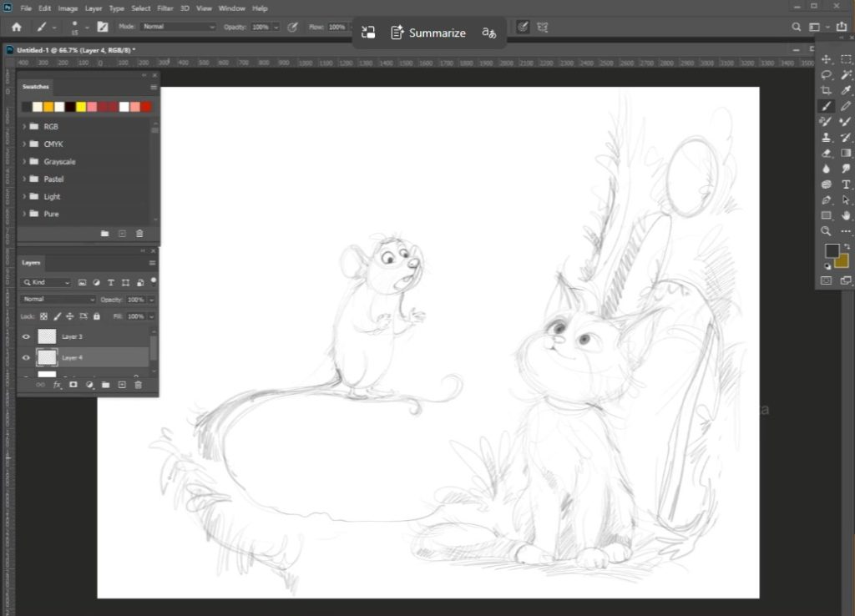
Task: Select the Layer 4 thumbnail
Action: pos(48,357)
